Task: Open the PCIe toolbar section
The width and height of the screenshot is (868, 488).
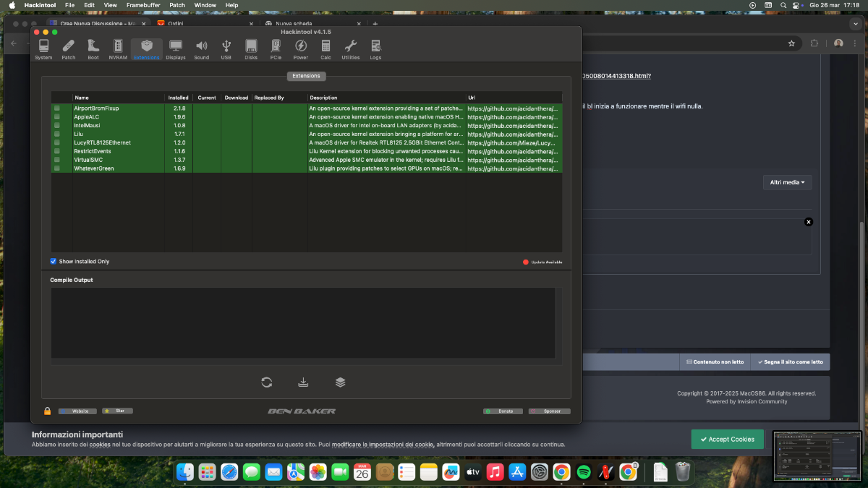Action: tap(276, 49)
